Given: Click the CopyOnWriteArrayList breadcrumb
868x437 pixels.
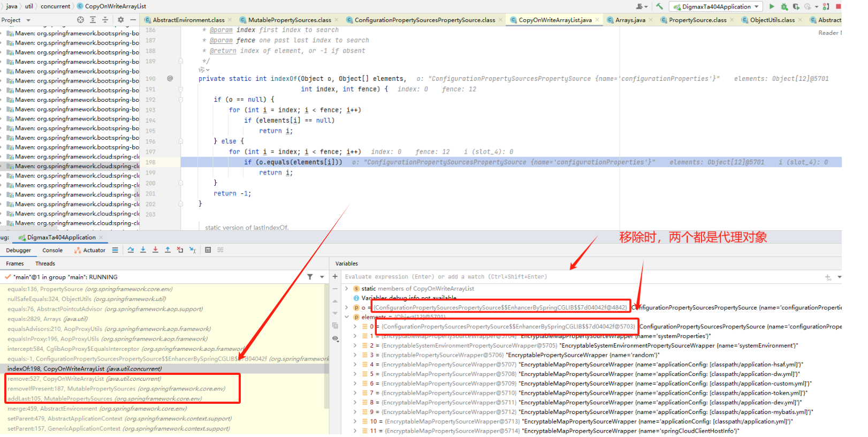Looking at the screenshot, I should pos(111,6).
